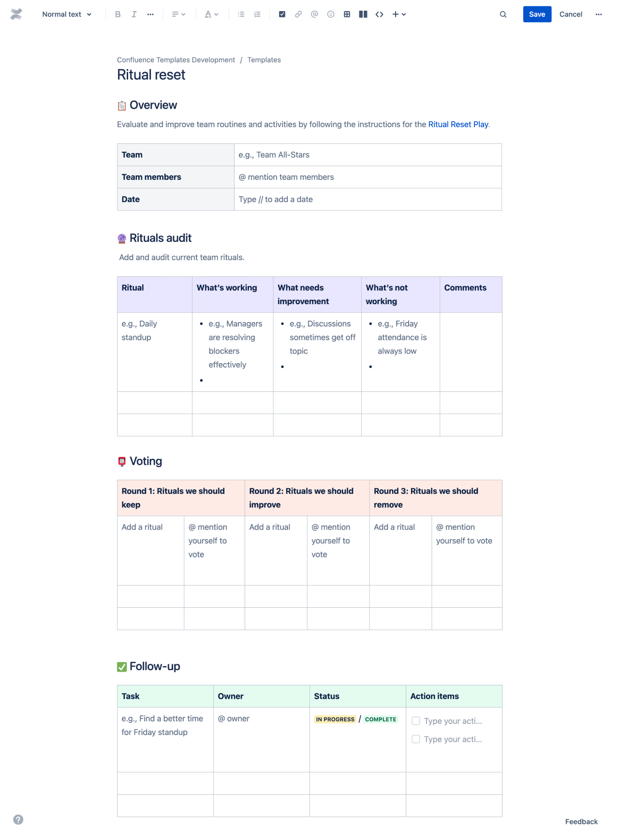Open the Normal text style dropdown

pyautogui.click(x=66, y=14)
